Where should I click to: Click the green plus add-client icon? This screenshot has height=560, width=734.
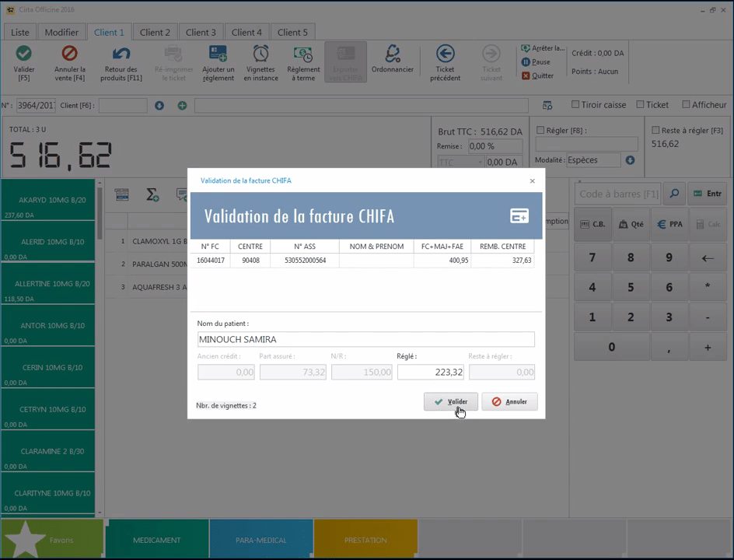pyautogui.click(x=182, y=106)
